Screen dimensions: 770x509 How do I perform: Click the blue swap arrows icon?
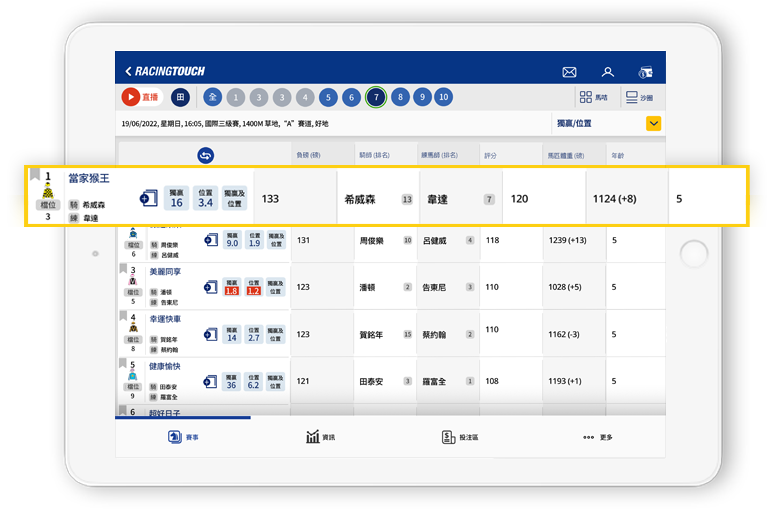click(205, 155)
